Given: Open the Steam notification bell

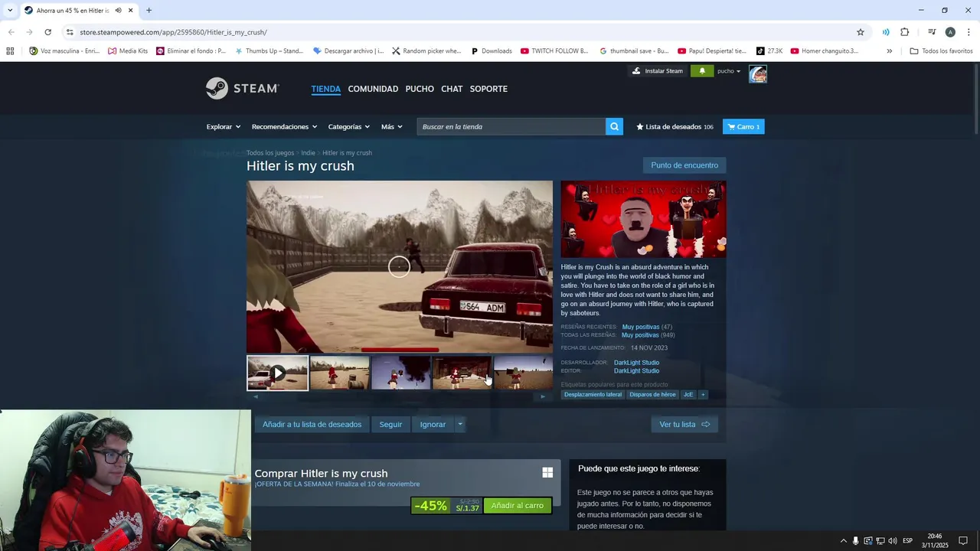Looking at the screenshot, I should pyautogui.click(x=702, y=71).
